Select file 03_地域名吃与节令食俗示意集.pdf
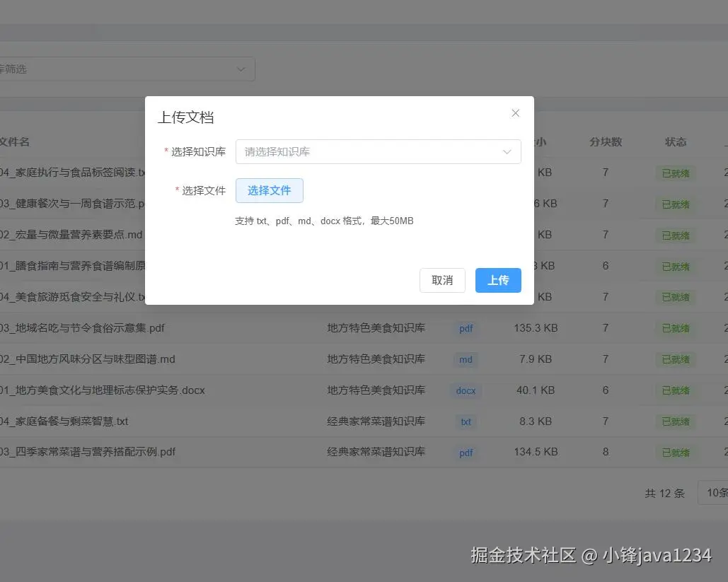Image resolution: width=728 pixels, height=582 pixels. [x=82, y=328]
